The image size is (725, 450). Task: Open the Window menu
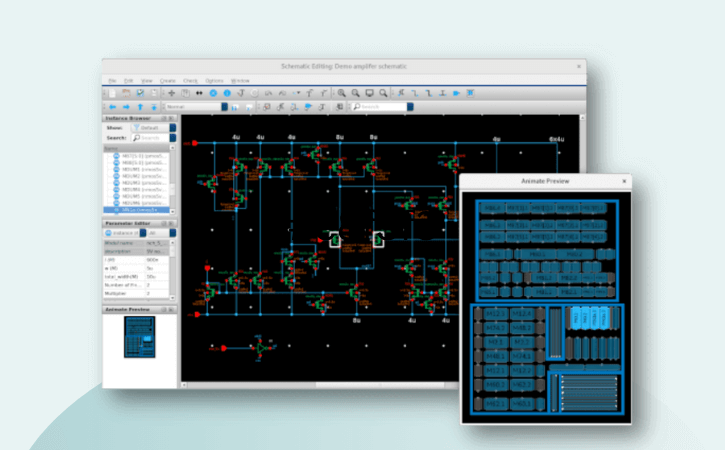pos(240,80)
